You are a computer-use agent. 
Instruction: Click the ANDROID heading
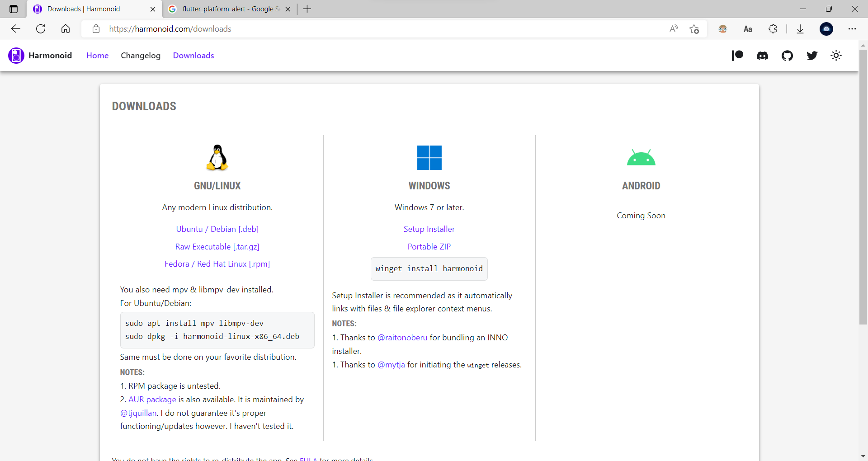tap(641, 186)
